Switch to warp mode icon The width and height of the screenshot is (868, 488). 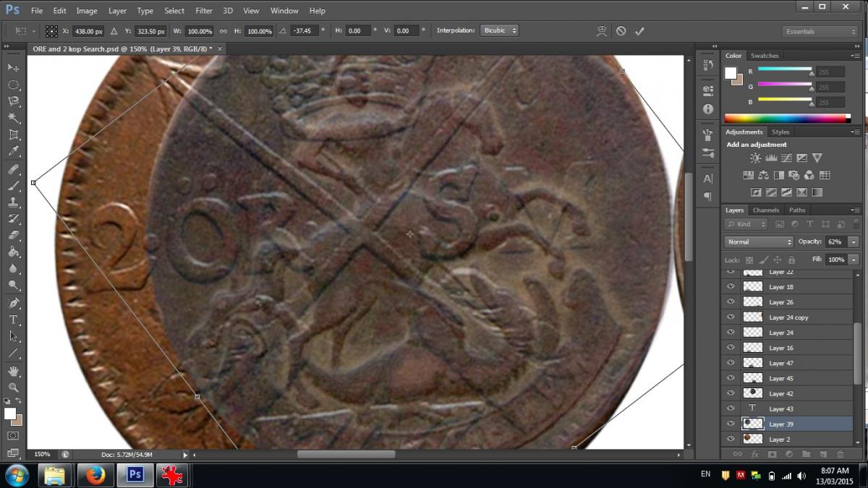601,31
